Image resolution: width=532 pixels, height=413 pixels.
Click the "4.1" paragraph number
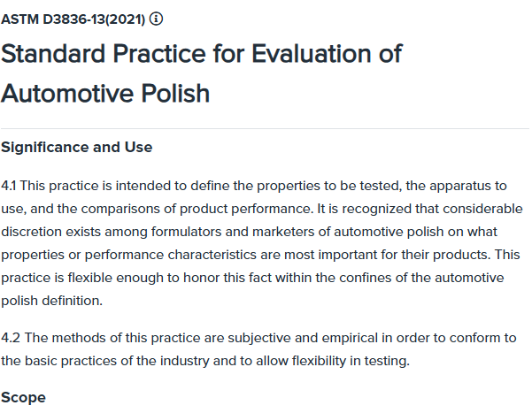pyautogui.click(x=9, y=186)
